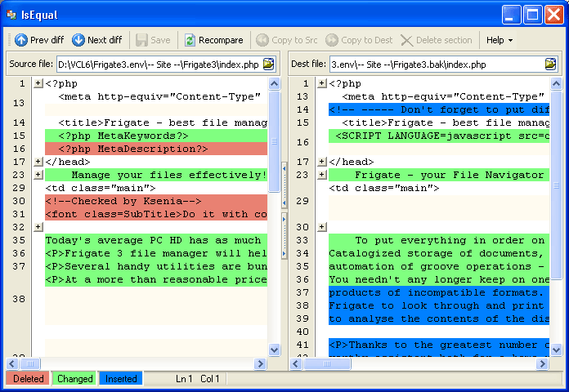The width and height of the screenshot is (569, 392).
Task: Select source '<title>Frigate' line 14
Action: (156, 122)
